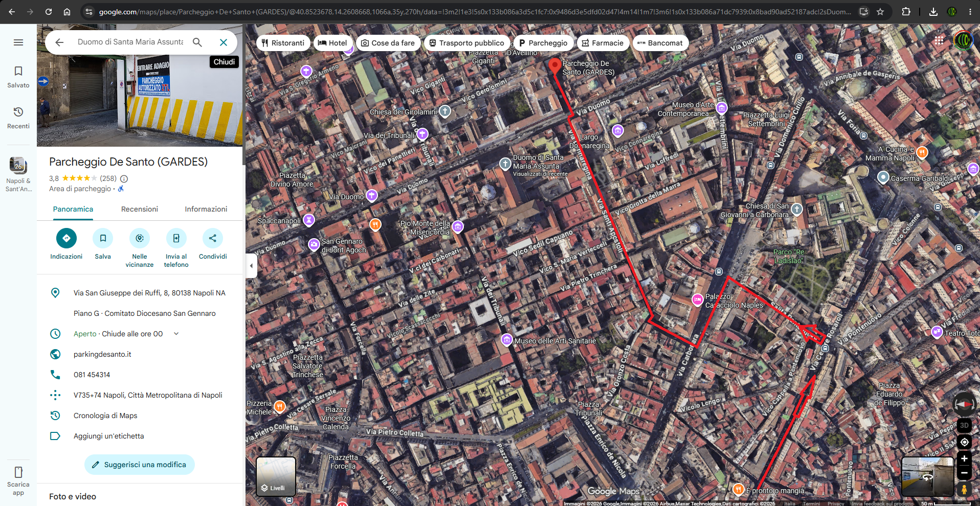Viewport: 980px width, 506px height.
Task: Select the Bancomat filter chip
Action: (660, 43)
